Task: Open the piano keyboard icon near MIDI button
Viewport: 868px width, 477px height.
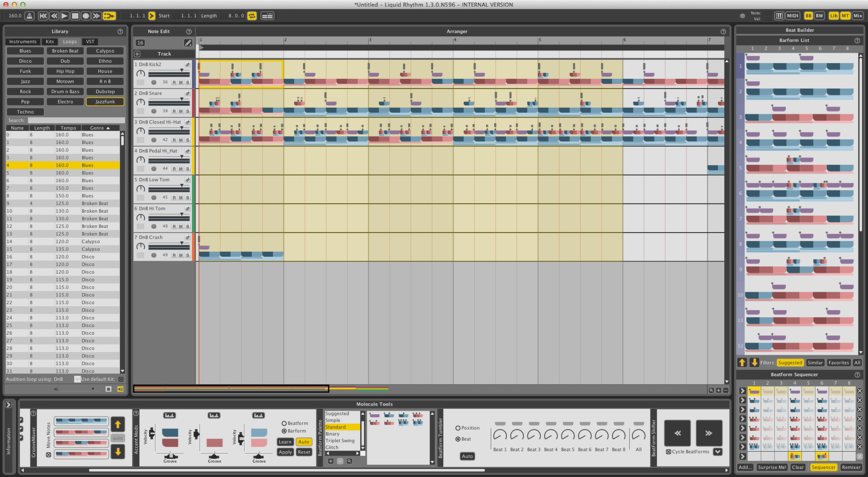Action: click(780, 15)
